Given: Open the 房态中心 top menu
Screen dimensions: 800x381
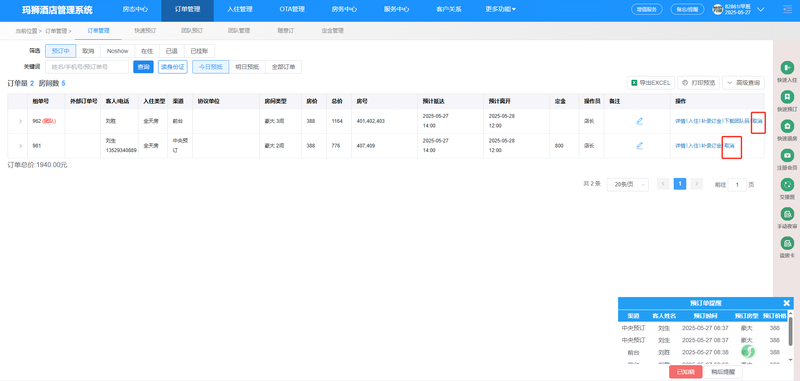Looking at the screenshot, I should (135, 10).
